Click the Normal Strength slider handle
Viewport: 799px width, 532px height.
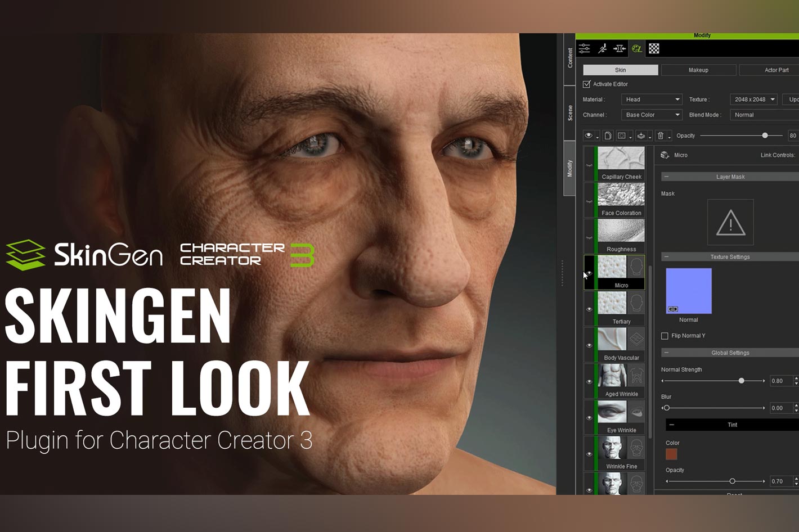pyautogui.click(x=742, y=381)
